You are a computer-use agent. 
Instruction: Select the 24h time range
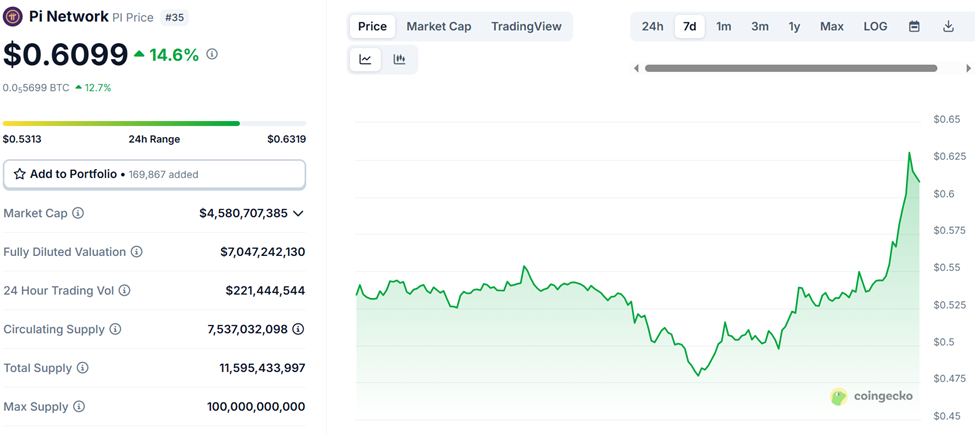click(x=652, y=26)
